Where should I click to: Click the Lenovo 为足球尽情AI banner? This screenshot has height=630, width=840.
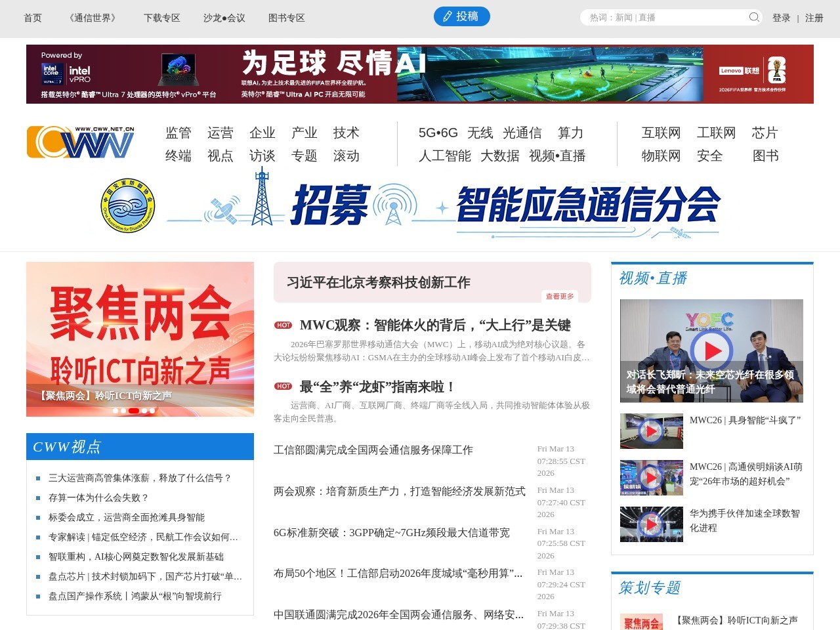420,73
